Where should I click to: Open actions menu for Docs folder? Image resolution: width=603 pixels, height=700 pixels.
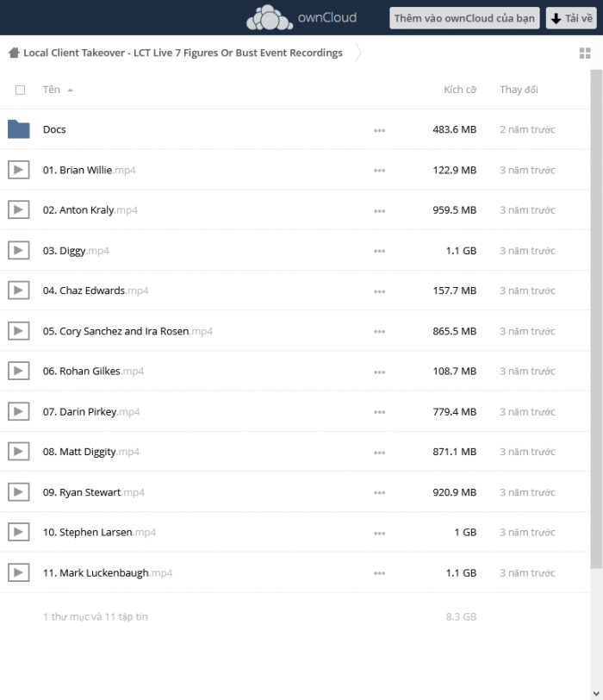click(380, 130)
